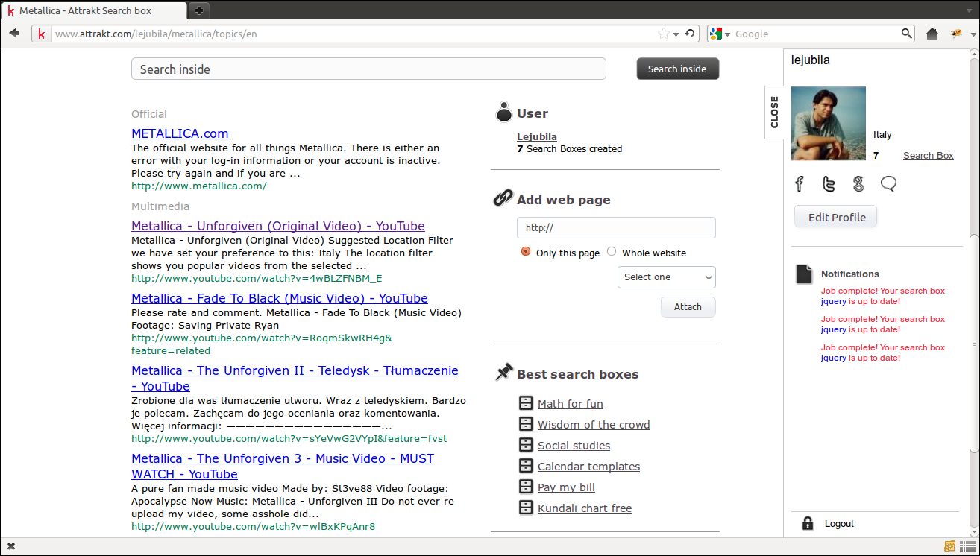980x556 pixels.
Task: Click the http:// web page URL field
Action: click(x=616, y=228)
